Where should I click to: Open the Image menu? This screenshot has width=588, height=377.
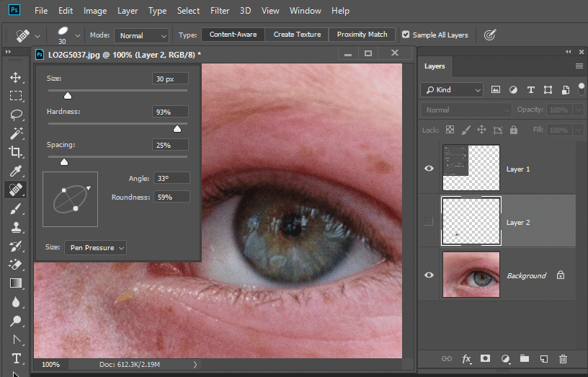pyautogui.click(x=95, y=11)
